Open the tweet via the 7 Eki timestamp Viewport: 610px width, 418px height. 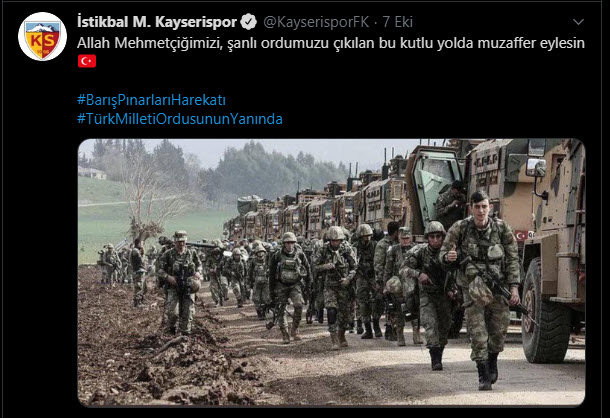coord(397,22)
